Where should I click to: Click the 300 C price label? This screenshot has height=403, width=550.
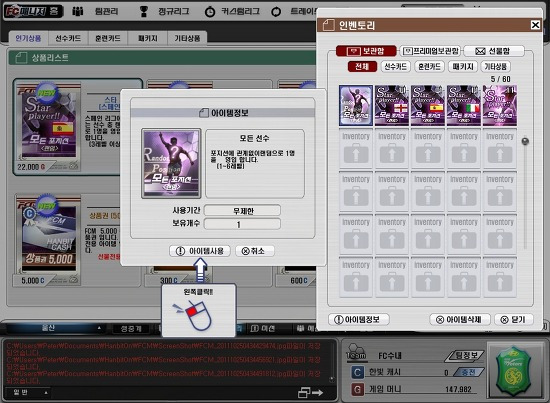tap(169, 281)
